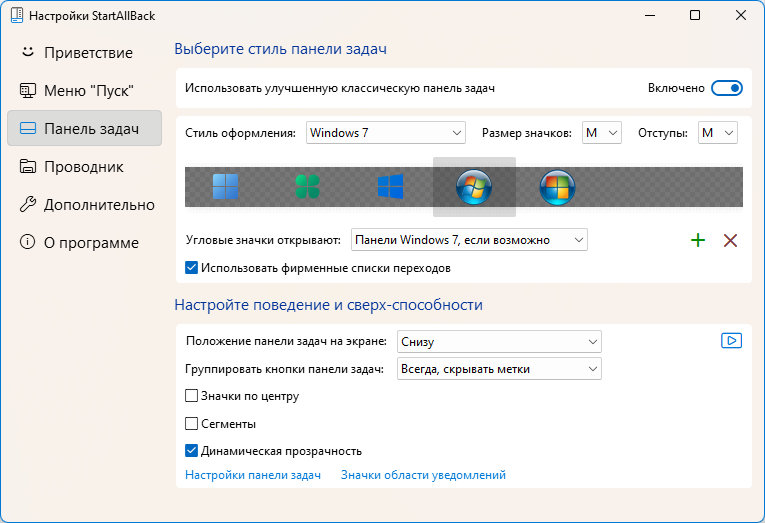
Task: Open the Стиль оформления dropdown
Action: pyautogui.click(x=385, y=133)
